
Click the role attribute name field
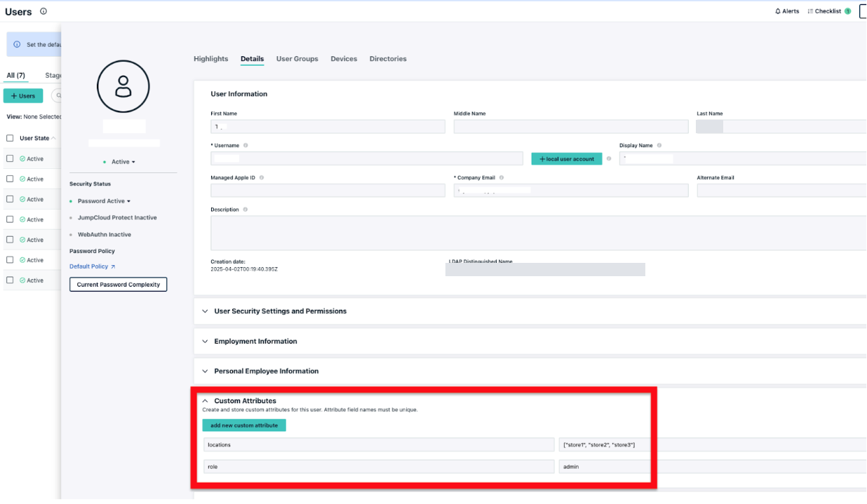click(379, 466)
